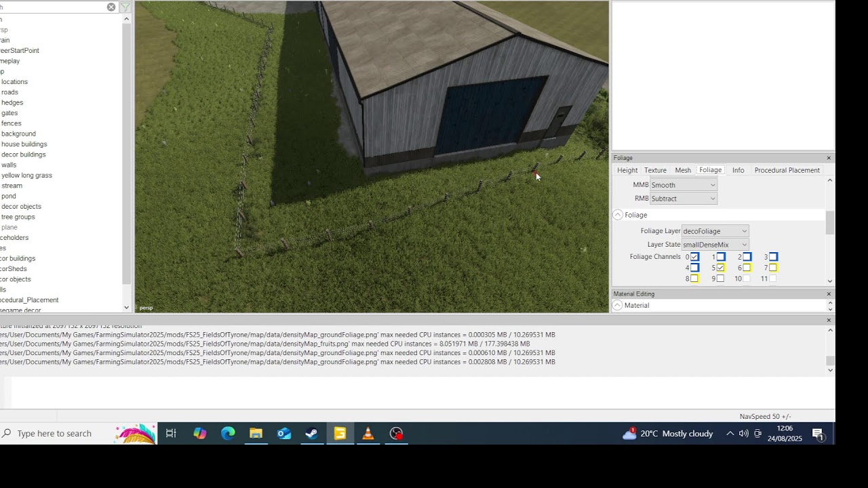Open Steam from the taskbar

coord(312,433)
